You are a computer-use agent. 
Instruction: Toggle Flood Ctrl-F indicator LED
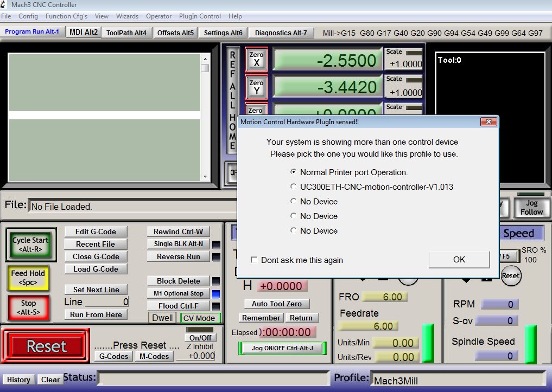(216, 306)
